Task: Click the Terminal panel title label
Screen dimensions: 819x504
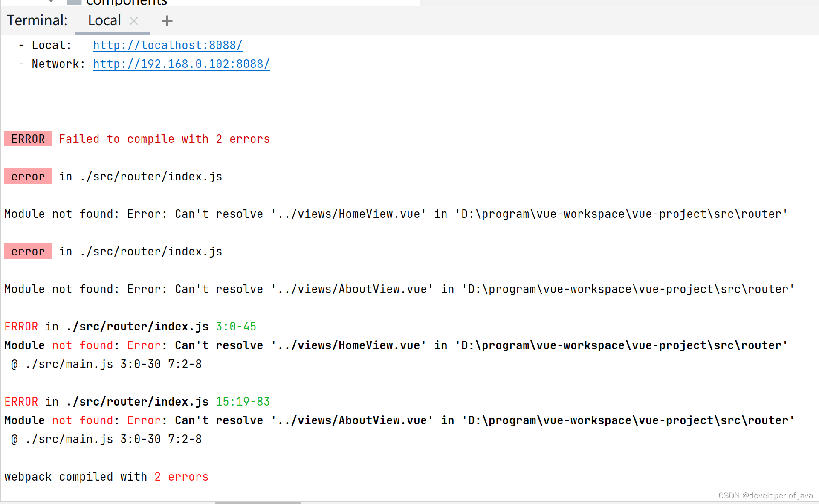Action: 37,20
